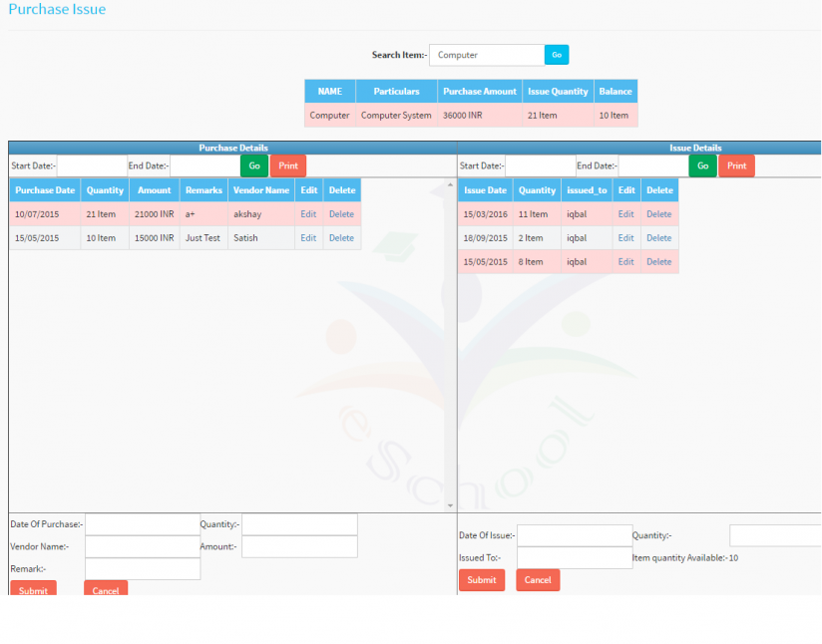The width and height of the screenshot is (822, 644).
Task: Cancel the new issue form
Action: tap(538, 579)
